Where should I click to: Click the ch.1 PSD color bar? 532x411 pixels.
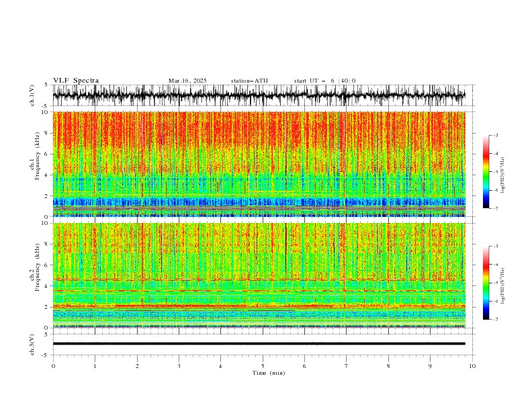coord(486,172)
